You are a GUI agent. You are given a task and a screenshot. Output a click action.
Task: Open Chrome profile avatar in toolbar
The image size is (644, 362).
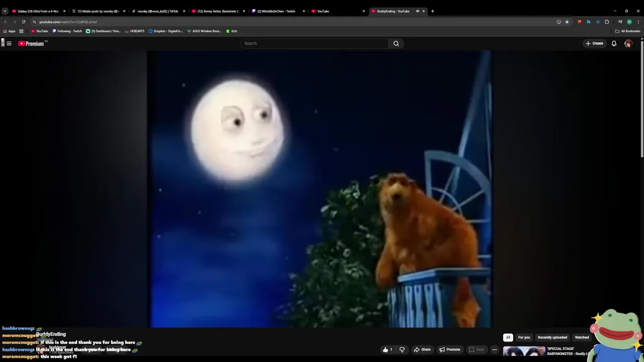coord(629,22)
